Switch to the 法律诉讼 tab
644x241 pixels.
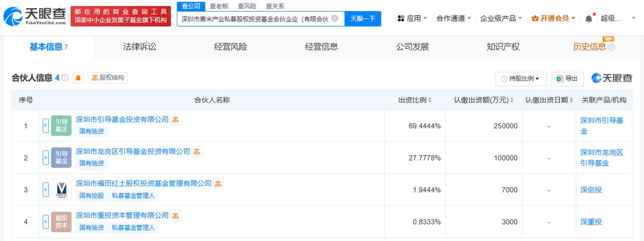tap(140, 47)
